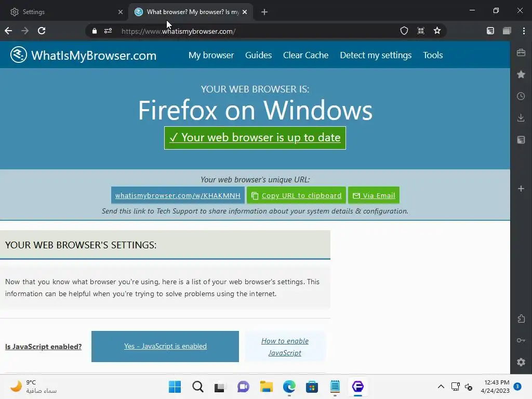The width and height of the screenshot is (532, 399).
Task: Open a new tab with plus button
Action: pos(264,12)
